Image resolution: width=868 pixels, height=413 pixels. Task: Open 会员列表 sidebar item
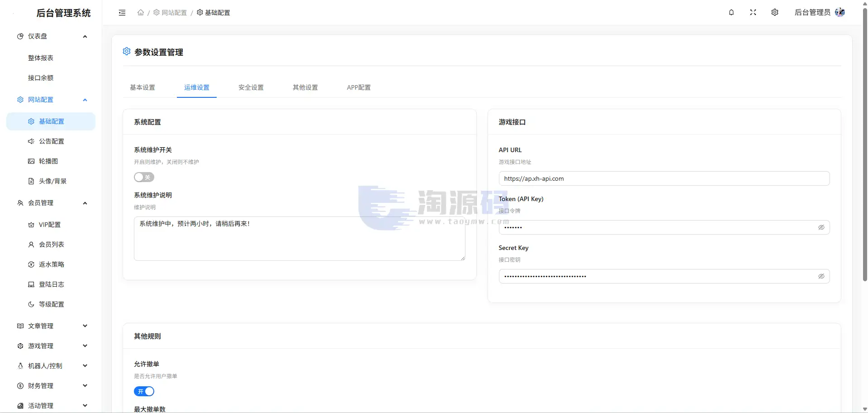coord(51,245)
